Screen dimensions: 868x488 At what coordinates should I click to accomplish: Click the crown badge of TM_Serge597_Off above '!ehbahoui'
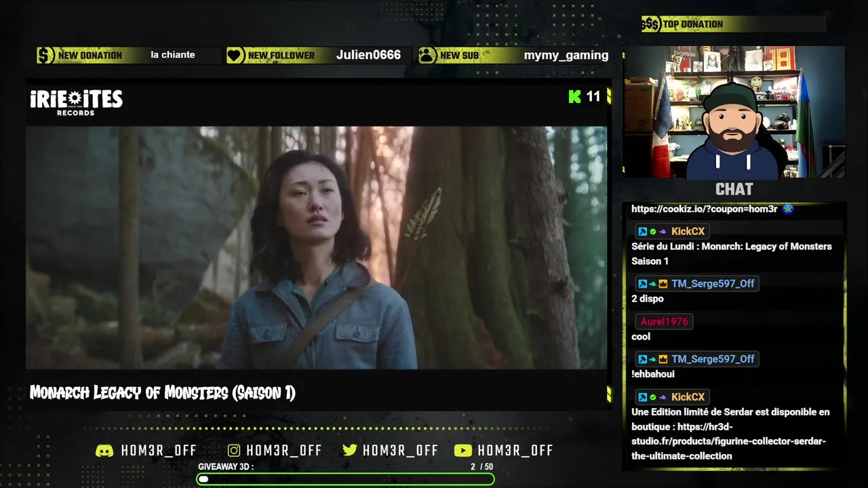(663, 359)
